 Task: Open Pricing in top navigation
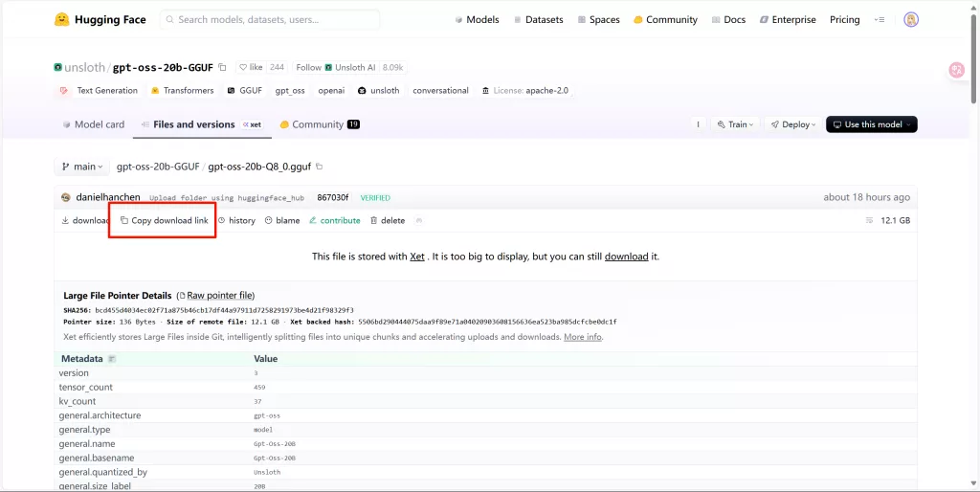(844, 20)
